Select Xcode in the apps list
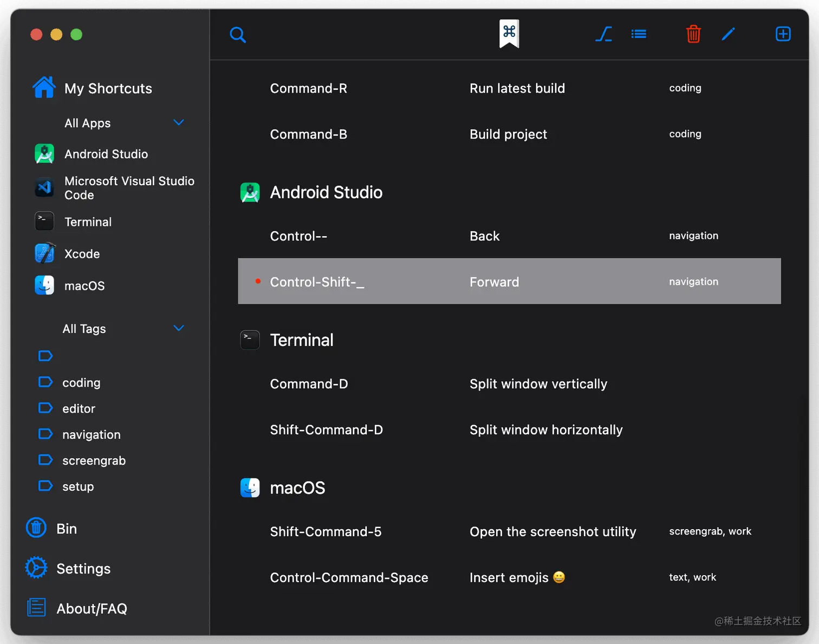This screenshot has width=819, height=644. [82, 253]
